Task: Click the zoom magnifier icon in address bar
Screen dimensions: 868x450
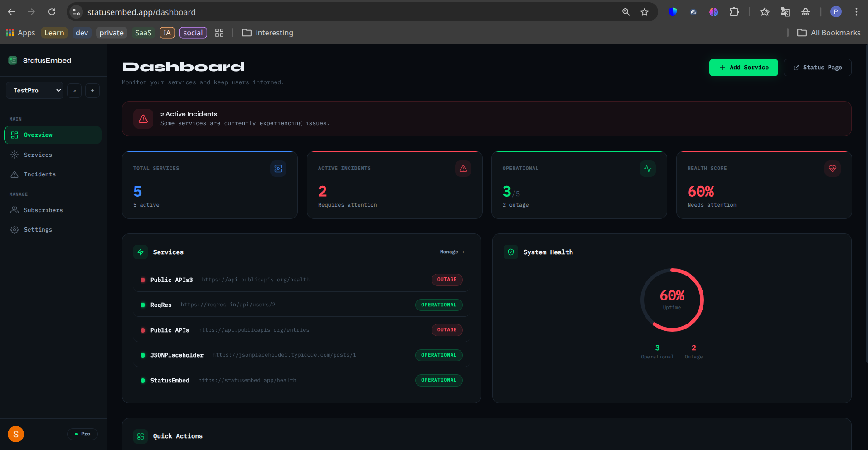Action: pyautogui.click(x=626, y=12)
